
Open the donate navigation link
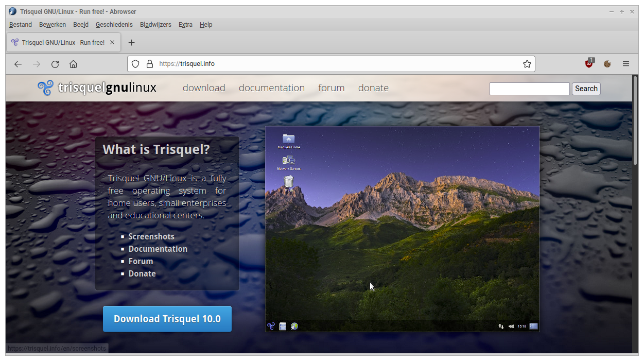373,88
